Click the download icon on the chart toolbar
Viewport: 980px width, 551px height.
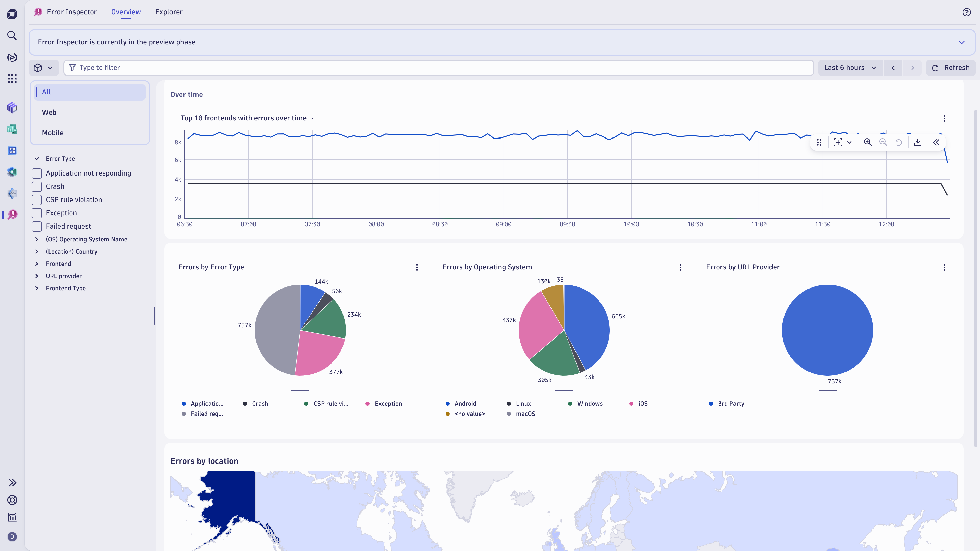coord(918,142)
